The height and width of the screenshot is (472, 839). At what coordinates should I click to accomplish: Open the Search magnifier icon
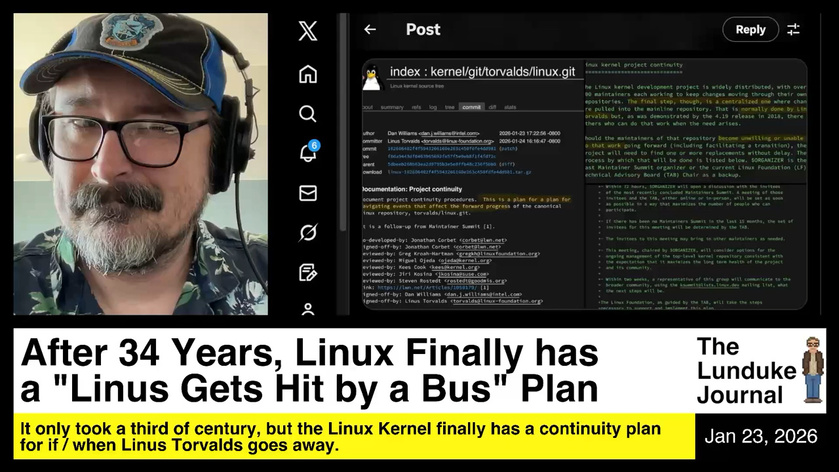[308, 113]
